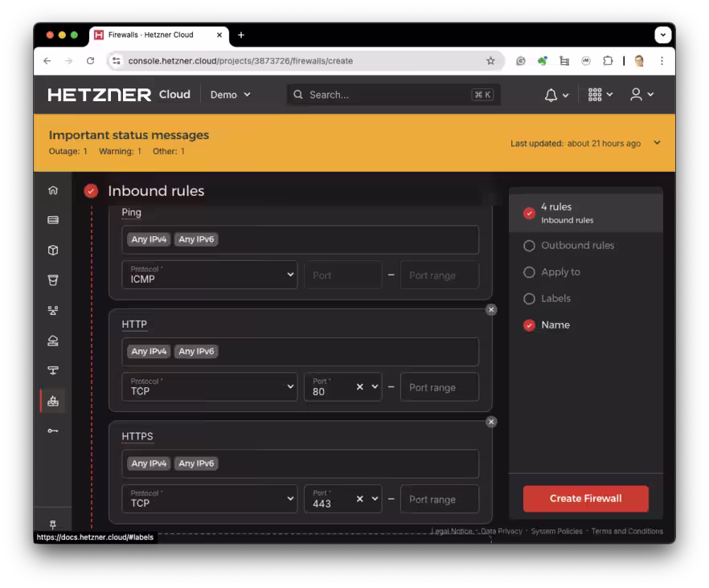Select the Outbound rules step

(576, 246)
